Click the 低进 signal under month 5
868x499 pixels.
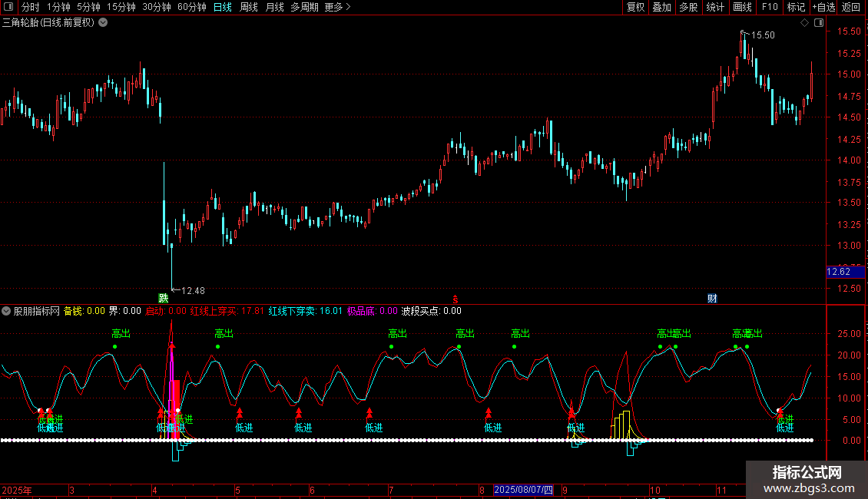(244, 428)
